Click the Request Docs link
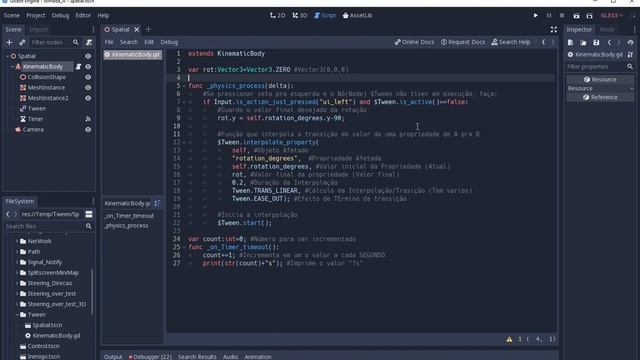Viewport: 640px width, 360px height. point(463,42)
